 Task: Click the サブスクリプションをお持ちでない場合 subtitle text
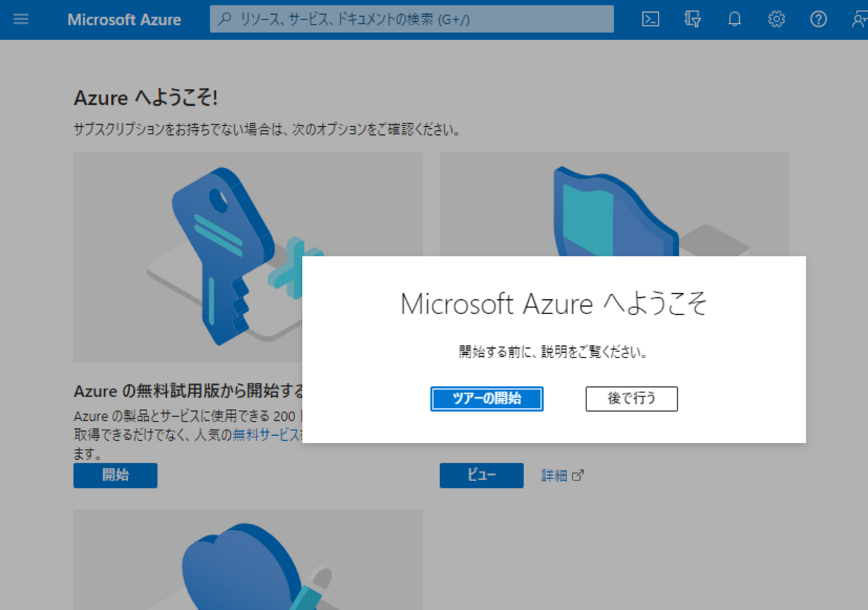[x=267, y=130]
